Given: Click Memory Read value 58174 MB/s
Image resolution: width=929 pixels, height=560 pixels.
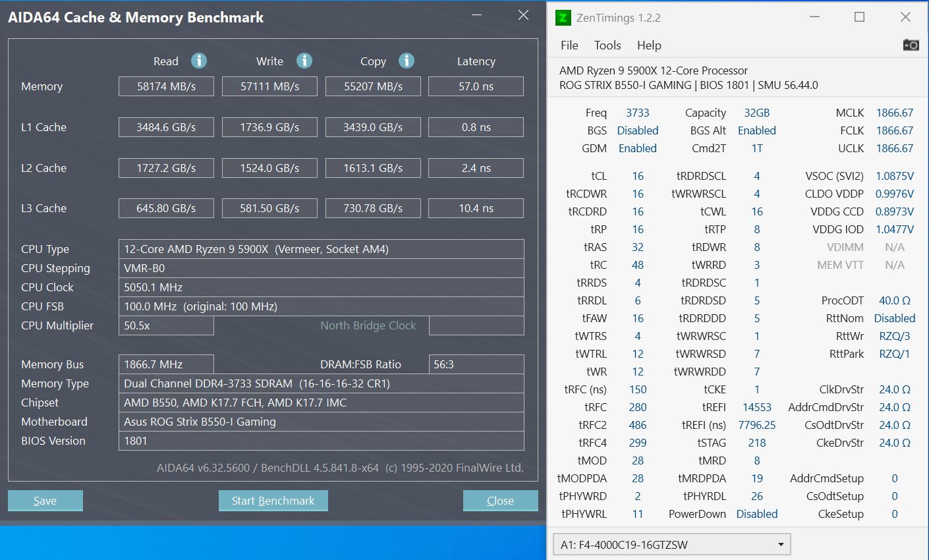Looking at the screenshot, I should pos(166,86).
